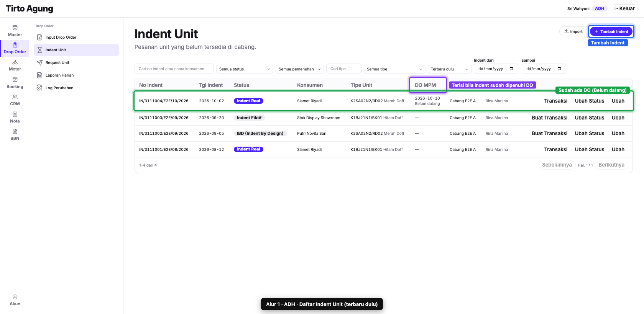This screenshot has width=644, height=314.
Task: Open the Nota section
Action: pos(15,118)
